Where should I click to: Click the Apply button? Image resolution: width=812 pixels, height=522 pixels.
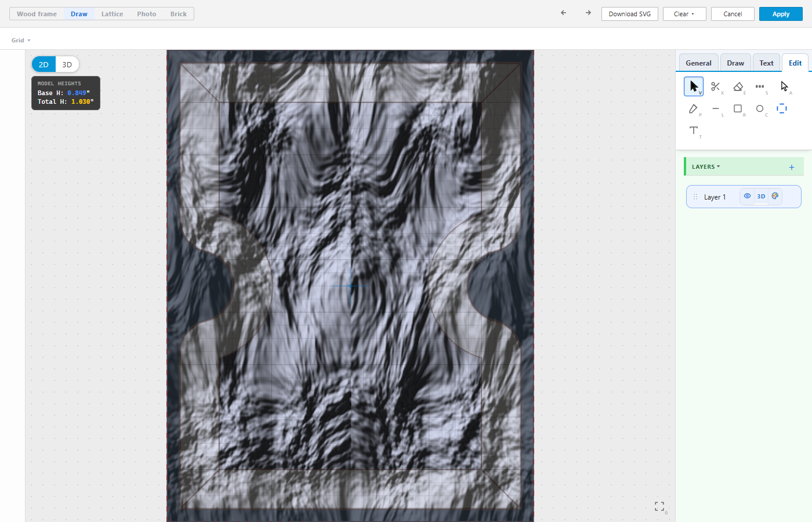point(781,14)
